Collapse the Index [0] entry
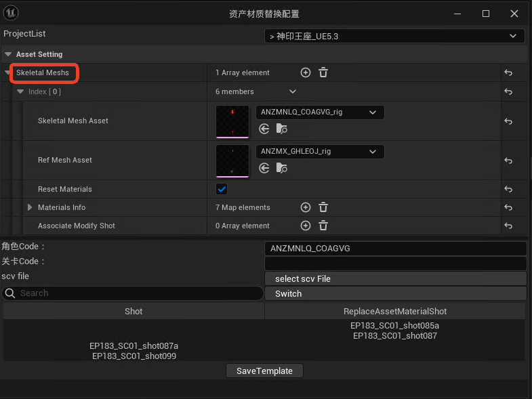Screen dimensions: 532x399 pyautogui.click(x=20, y=91)
